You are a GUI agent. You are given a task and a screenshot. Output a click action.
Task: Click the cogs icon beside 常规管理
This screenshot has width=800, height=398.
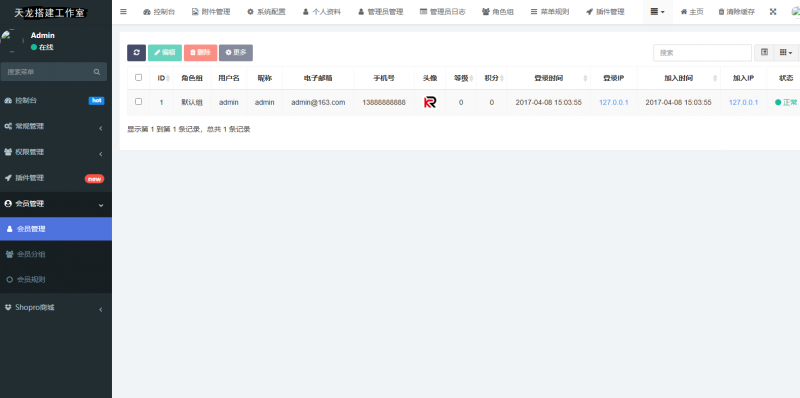[8, 127]
